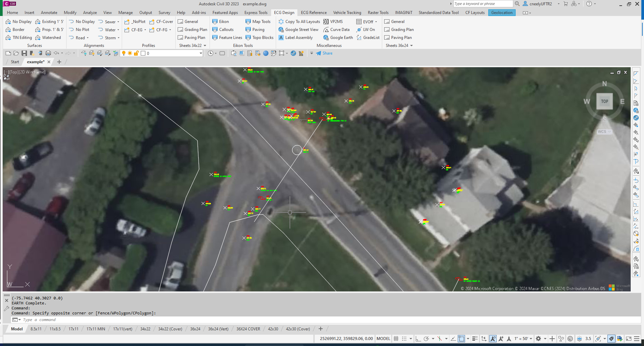644x346 pixels.
Task: Click the layer color swatch in Quick Access toolbar
Action: click(x=142, y=53)
